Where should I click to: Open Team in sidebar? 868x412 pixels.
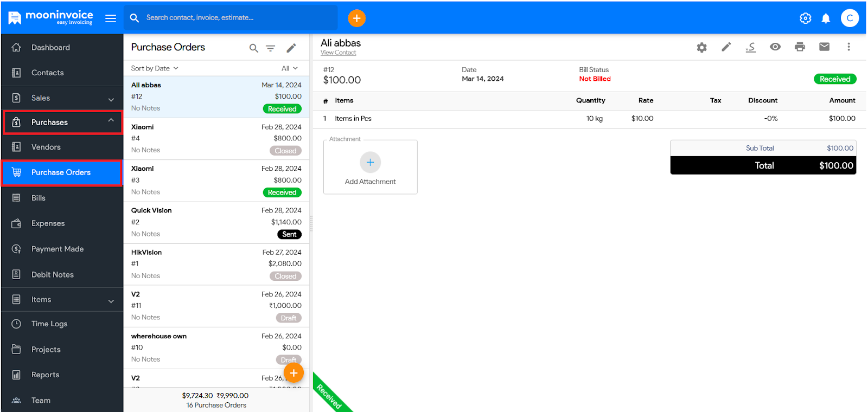[x=62, y=400]
